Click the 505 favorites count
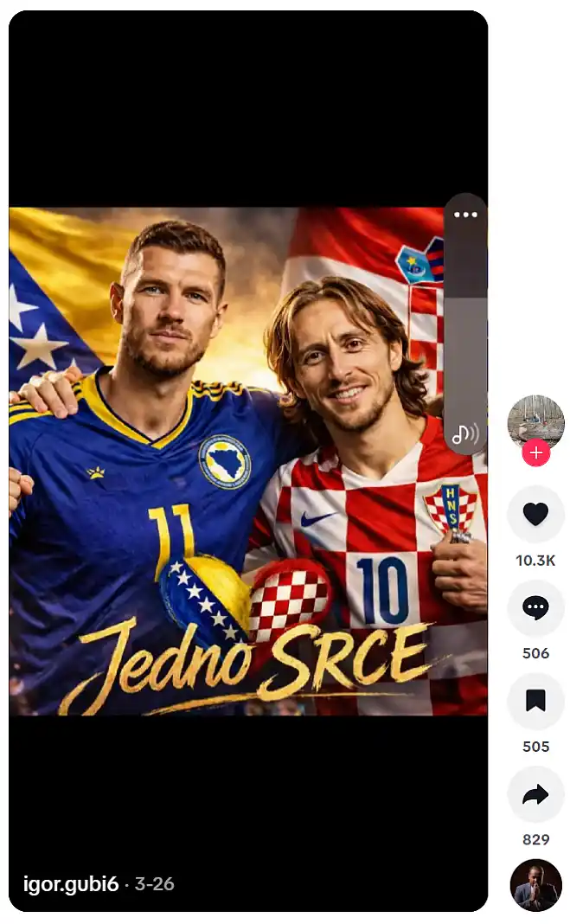 (535, 747)
